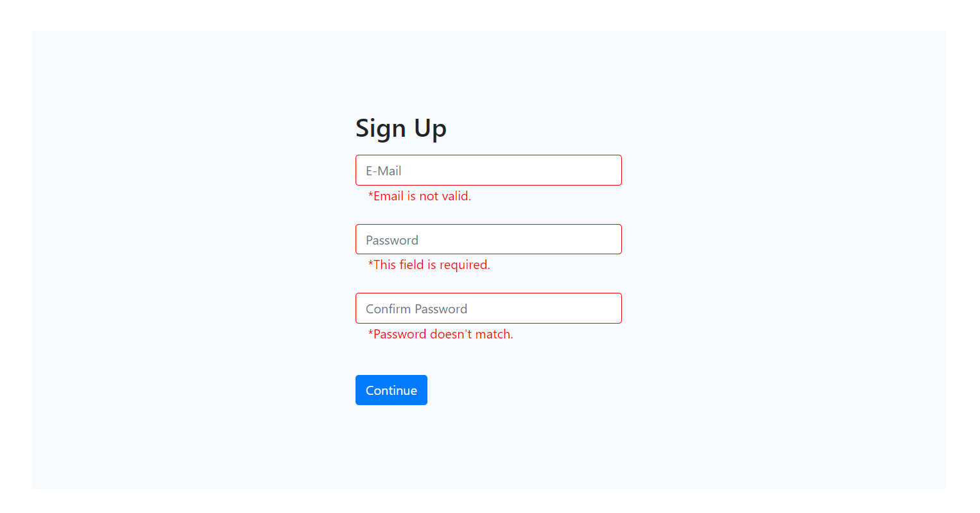This screenshot has height=513, width=980.
Task: Click the 'Password doesn't match' error message
Action: (x=440, y=334)
